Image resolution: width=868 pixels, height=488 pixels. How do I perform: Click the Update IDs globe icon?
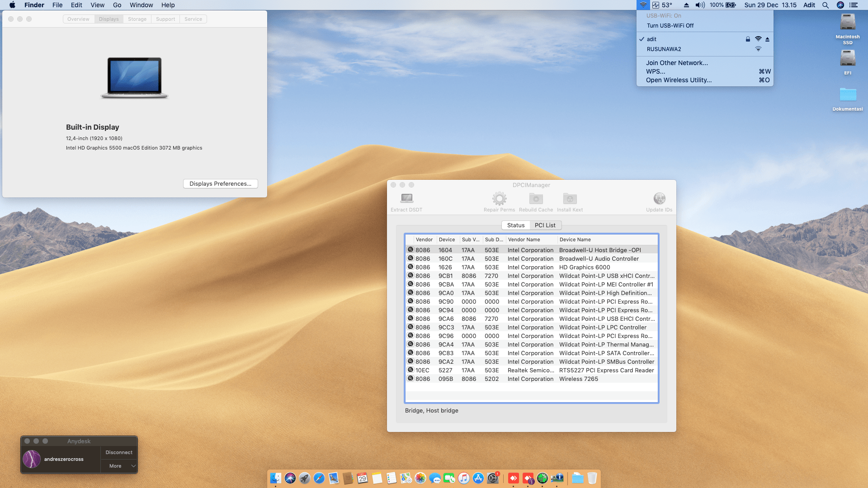(x=659, y=198)
